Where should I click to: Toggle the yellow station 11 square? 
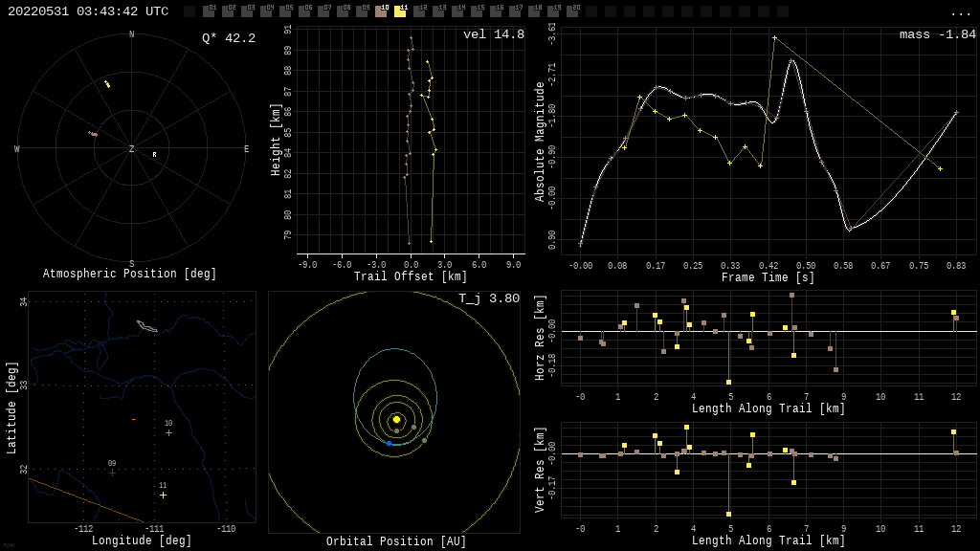[x=400, y=11]
